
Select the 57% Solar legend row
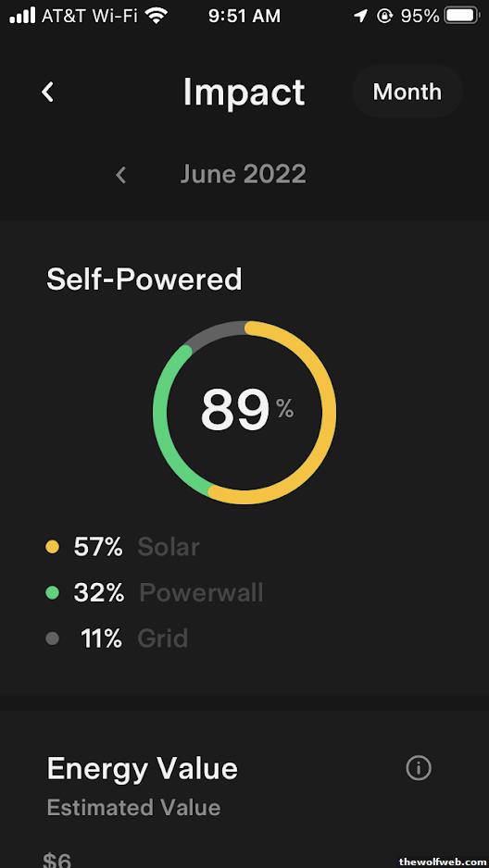point(122,548)
